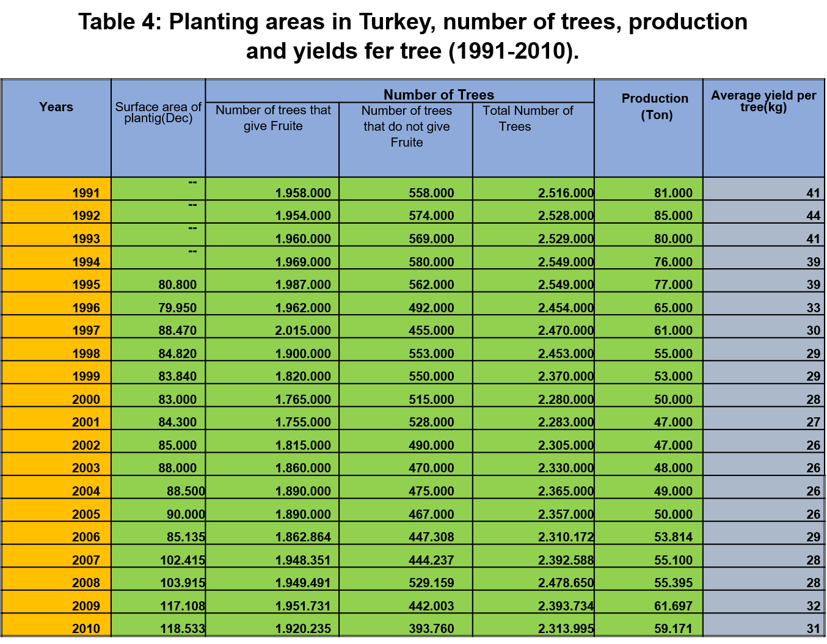Click surface area value 118.533
The image size is (827, 644).
coord(182,629)
